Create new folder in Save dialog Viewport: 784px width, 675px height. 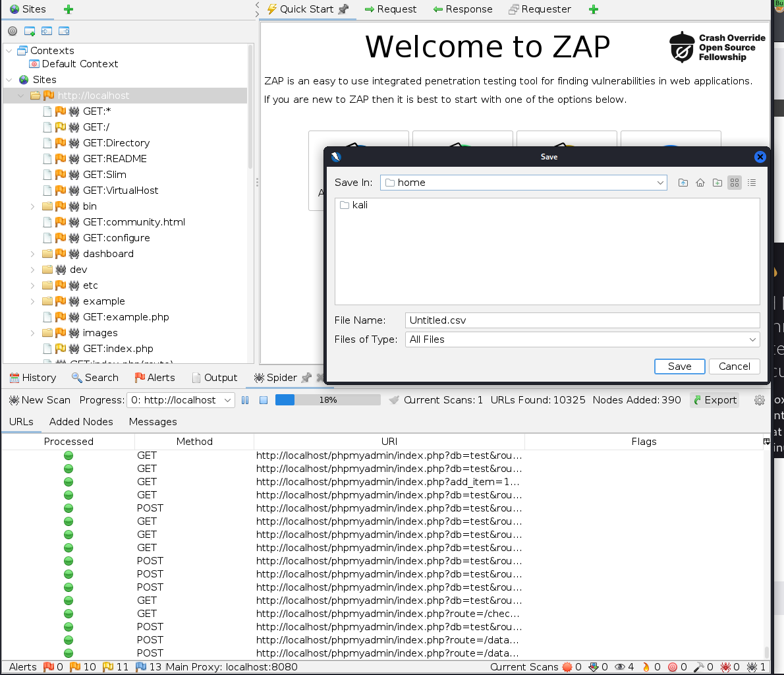(x=717, y=183)
